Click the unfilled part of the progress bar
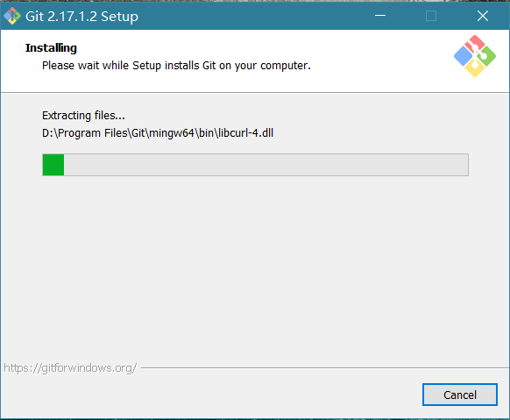Viewport: 510px width, 420px height. pyautogui.click(x=266, y=165)
